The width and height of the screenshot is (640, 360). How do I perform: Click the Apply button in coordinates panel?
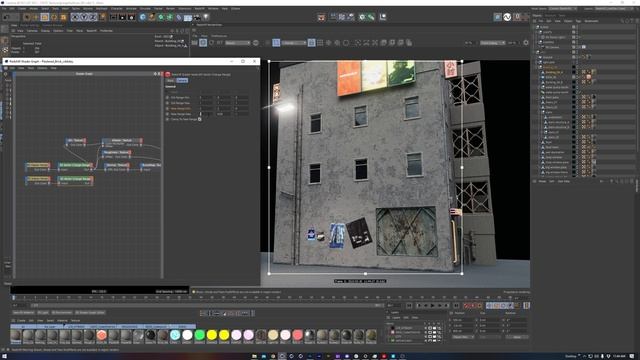click(x=517, y=337)
